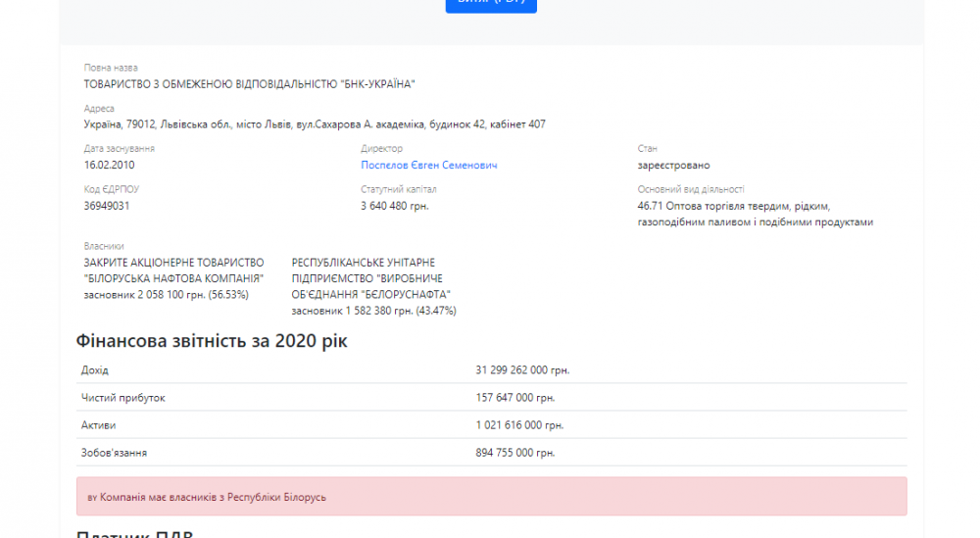Viewport: 980px width, 538px height.
Task: Click registration status зареєстровано
Action: pyautogui.click(x=673, y=166)
